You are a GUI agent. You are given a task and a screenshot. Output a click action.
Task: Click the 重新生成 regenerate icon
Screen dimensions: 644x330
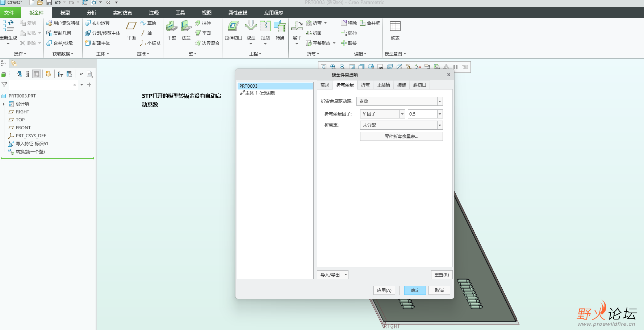click(x=8, y=26)
